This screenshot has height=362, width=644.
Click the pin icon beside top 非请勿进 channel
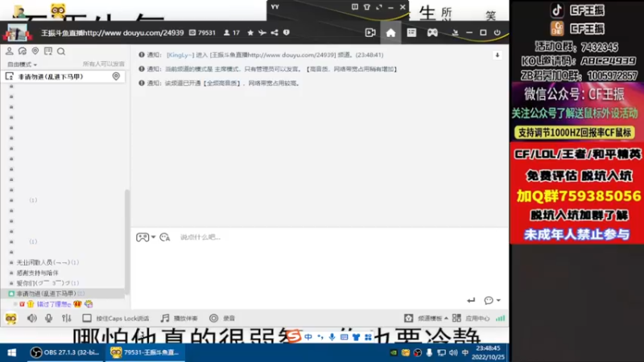coord(116,76)
